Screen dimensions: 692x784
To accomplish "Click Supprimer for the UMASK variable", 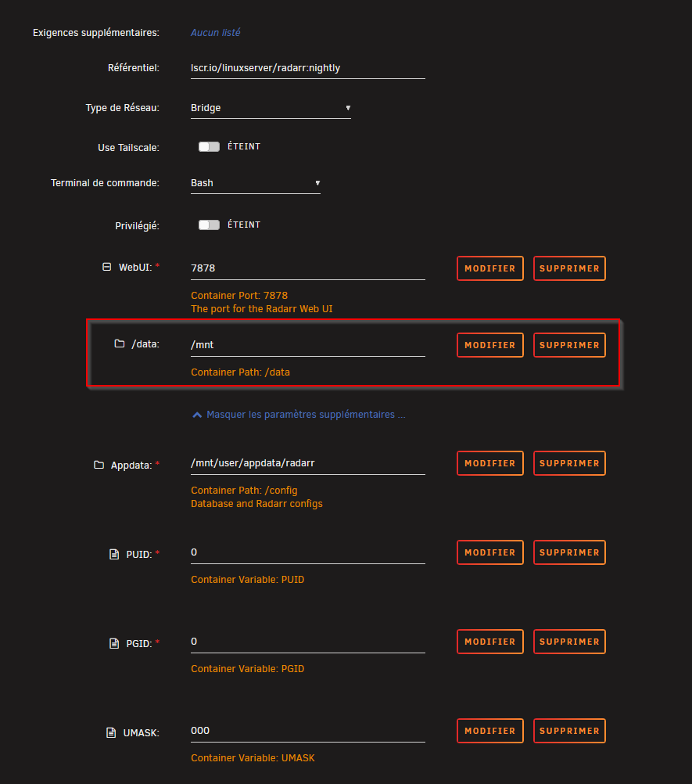I will pos(569,731).
